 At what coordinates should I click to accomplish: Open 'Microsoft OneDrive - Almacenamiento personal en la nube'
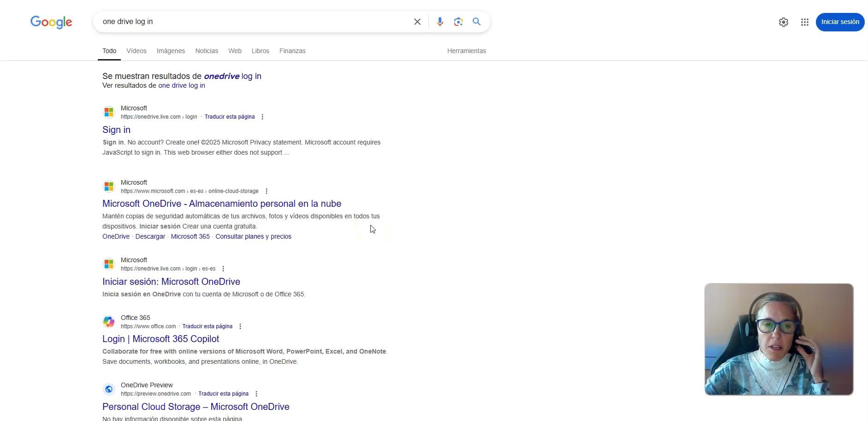point(222,204)
